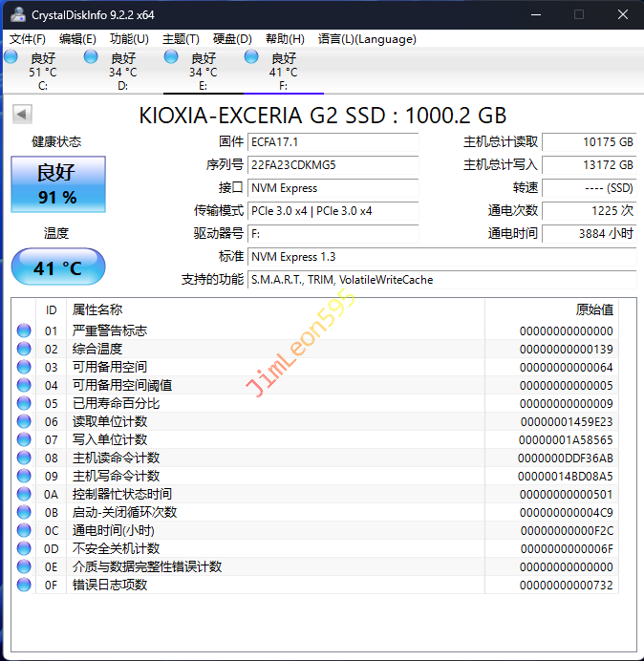Open the 文件(F) menu
The width and height of the screenshot is (644, 661).
(x=28, y=39)
